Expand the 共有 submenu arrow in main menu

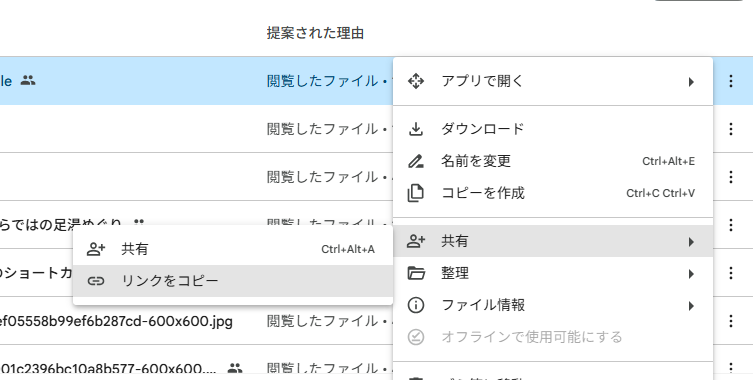(691, 242)
